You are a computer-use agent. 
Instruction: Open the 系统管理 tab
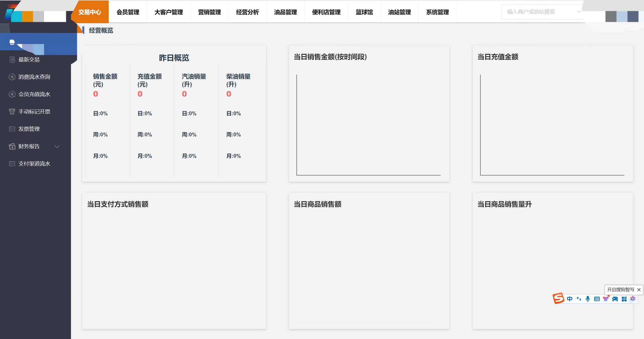click(437, 12)
